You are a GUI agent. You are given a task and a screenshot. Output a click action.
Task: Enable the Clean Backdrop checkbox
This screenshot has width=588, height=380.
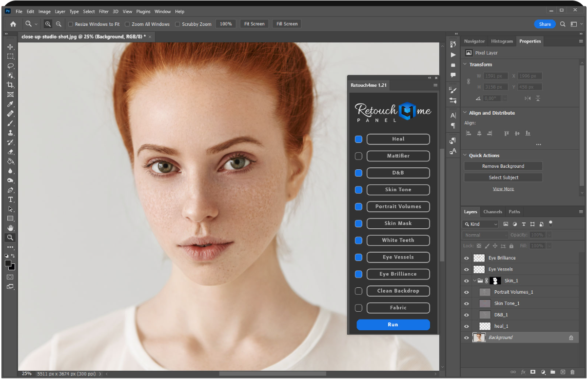(x=358, y=291)
